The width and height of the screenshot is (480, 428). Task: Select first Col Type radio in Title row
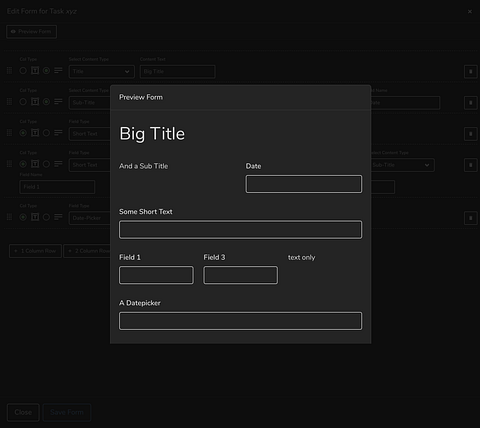point(23,71)
